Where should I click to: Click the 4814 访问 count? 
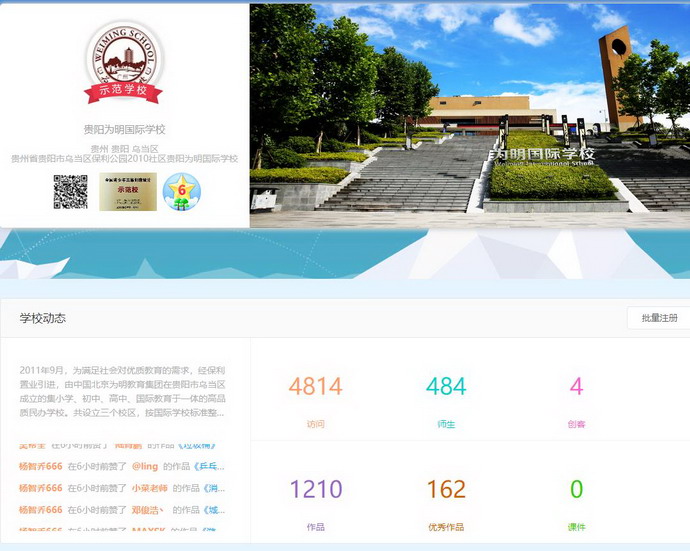click(316, 387)
